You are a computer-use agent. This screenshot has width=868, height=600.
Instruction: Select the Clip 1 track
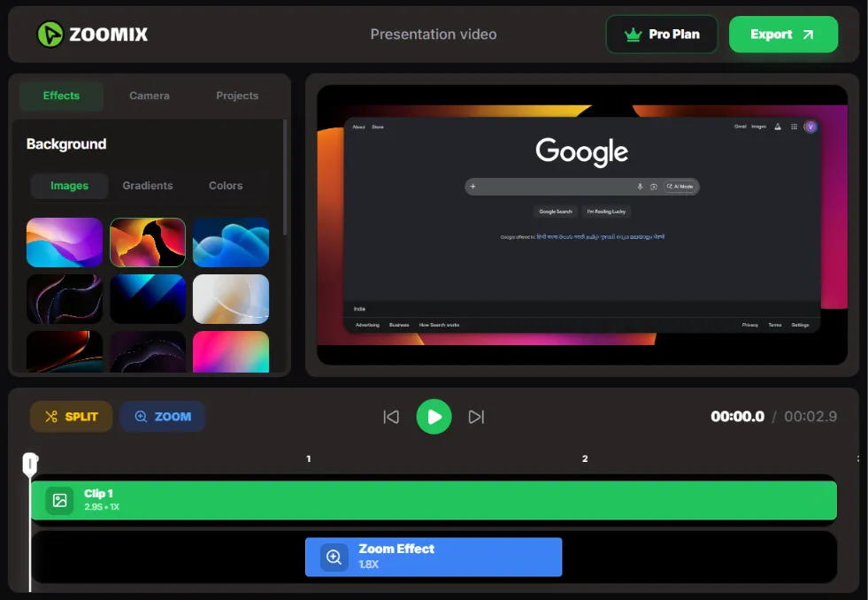point(434,500)
